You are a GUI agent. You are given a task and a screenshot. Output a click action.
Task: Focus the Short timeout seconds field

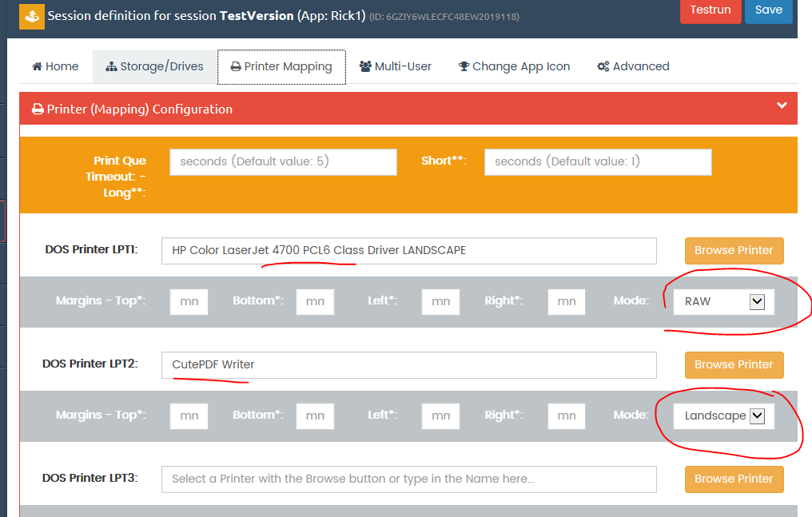(x=598, y=162)
